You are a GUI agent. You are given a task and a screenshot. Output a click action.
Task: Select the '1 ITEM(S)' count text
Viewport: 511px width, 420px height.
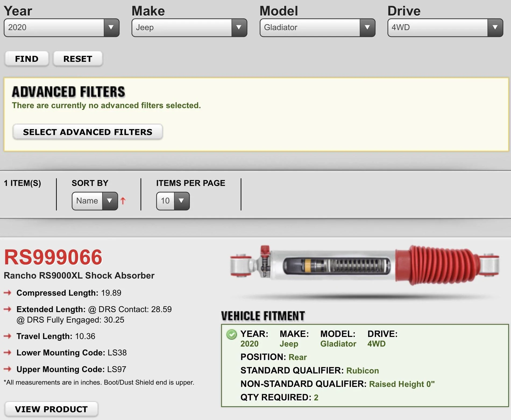[x=22, y=183]
